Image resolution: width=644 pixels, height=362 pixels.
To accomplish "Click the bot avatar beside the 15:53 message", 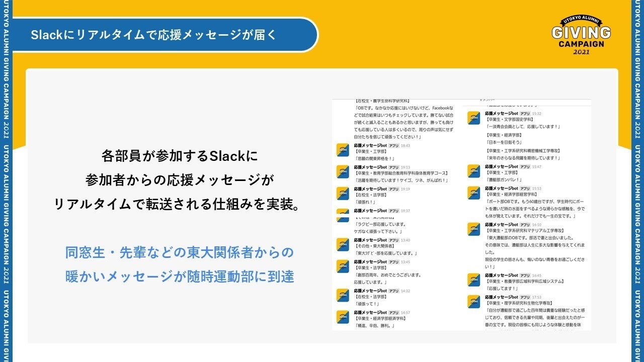I will point(473,192).
